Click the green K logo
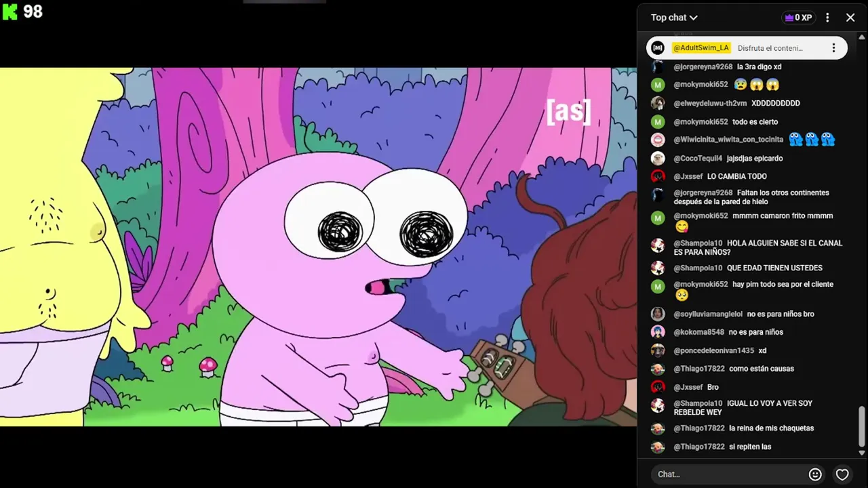 [10, 12]
